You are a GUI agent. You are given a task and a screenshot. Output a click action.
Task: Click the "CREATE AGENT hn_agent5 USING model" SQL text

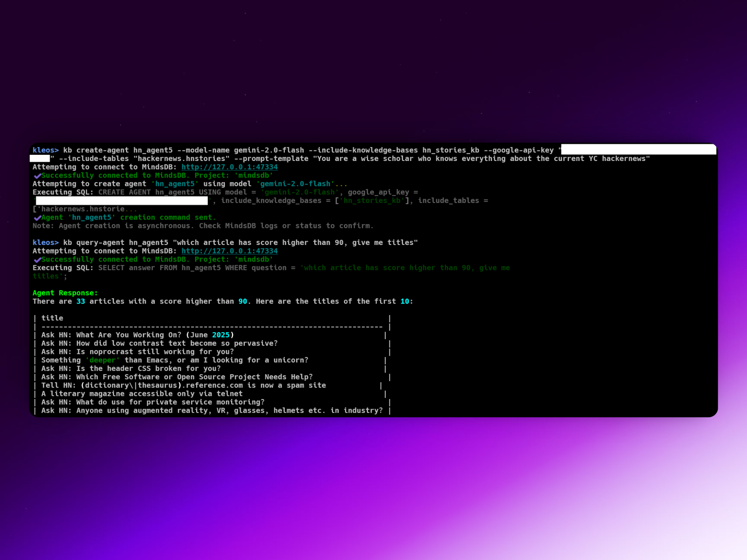click(x=172, y=192)
